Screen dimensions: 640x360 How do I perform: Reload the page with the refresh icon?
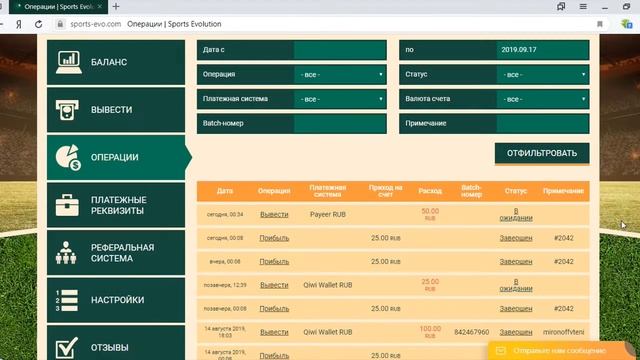pyautogui.click(x=38, y=24)
